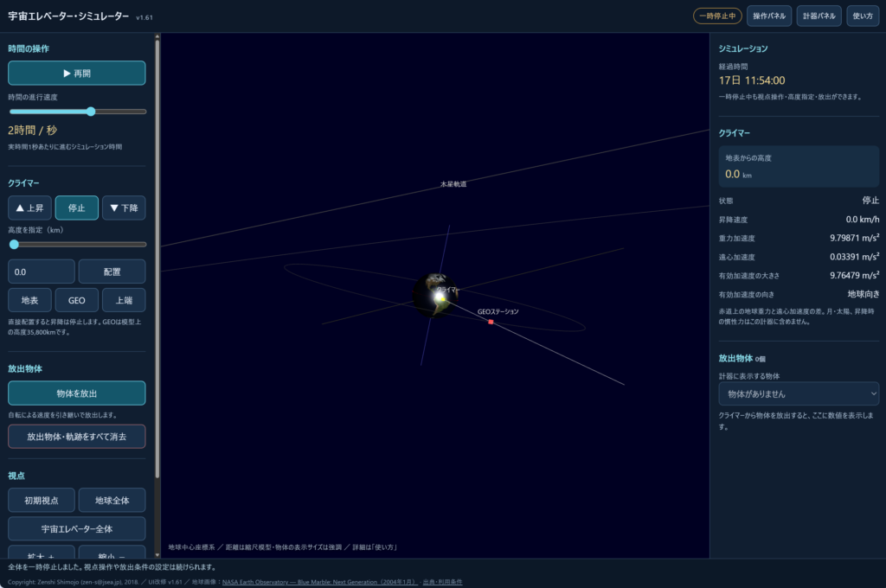
Task: Switch the view to 地球全体
Action: point(112,501)
